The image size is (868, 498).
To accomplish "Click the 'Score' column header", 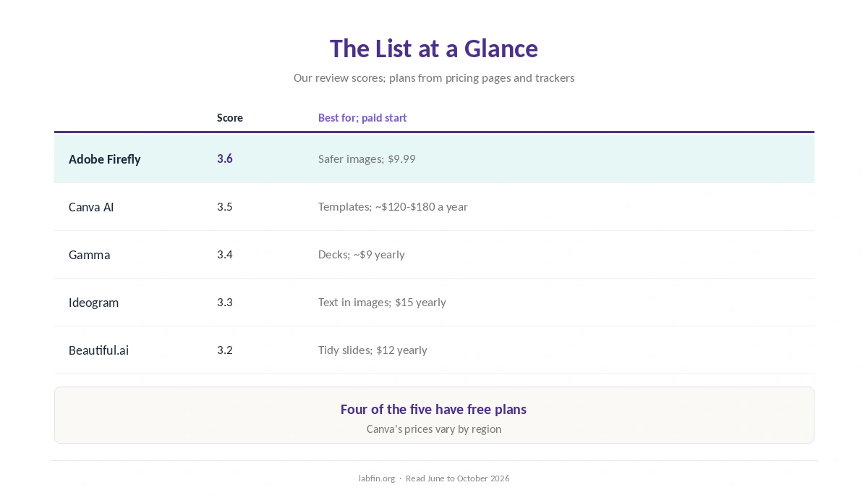I will pos(230,117).
